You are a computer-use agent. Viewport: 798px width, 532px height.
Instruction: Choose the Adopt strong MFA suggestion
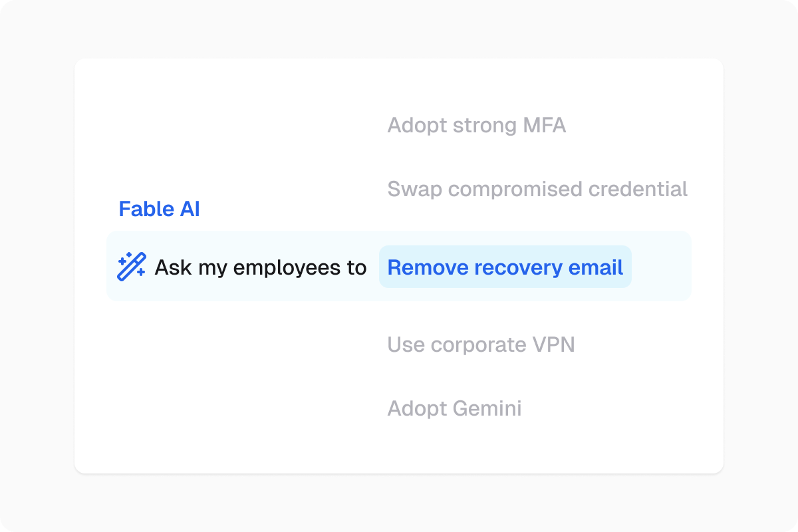click(476, 125)
